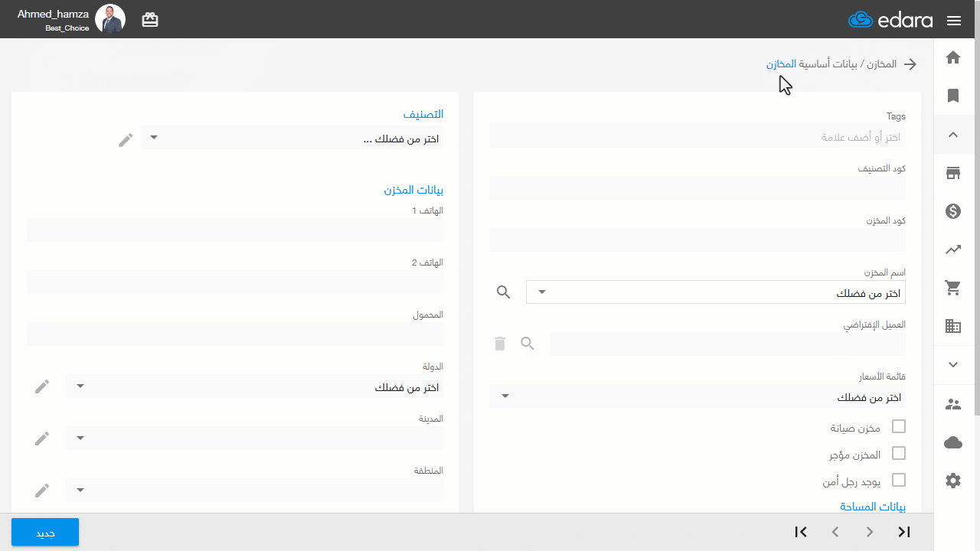Click the breadcrumb back arrow
The image size is (980, 551).
tap(910, 64)
